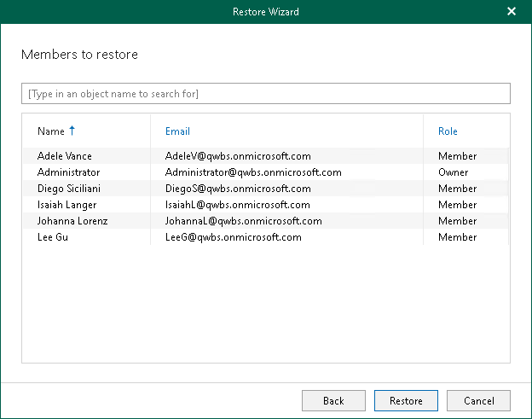Cancel the restore wizard

[478, 400]
